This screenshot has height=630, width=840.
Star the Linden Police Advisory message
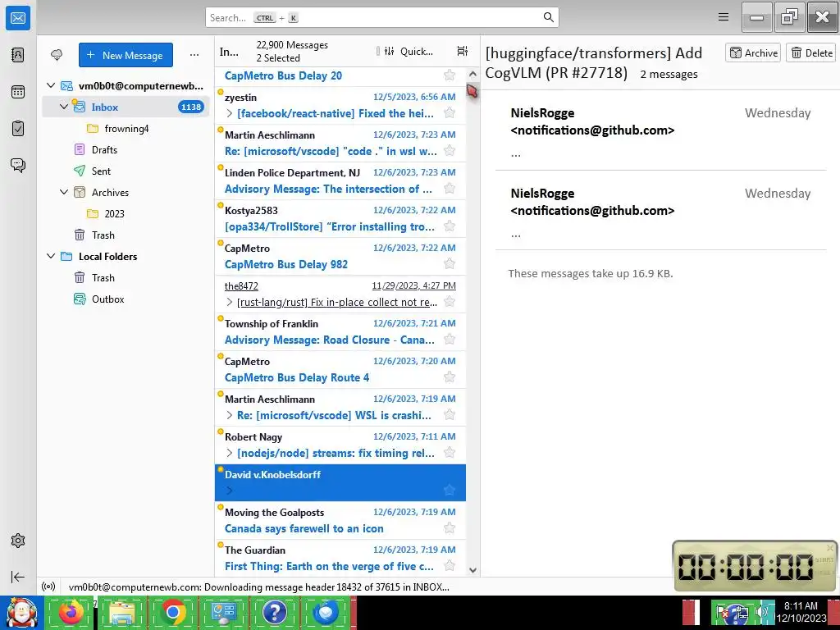pos(450,189)
